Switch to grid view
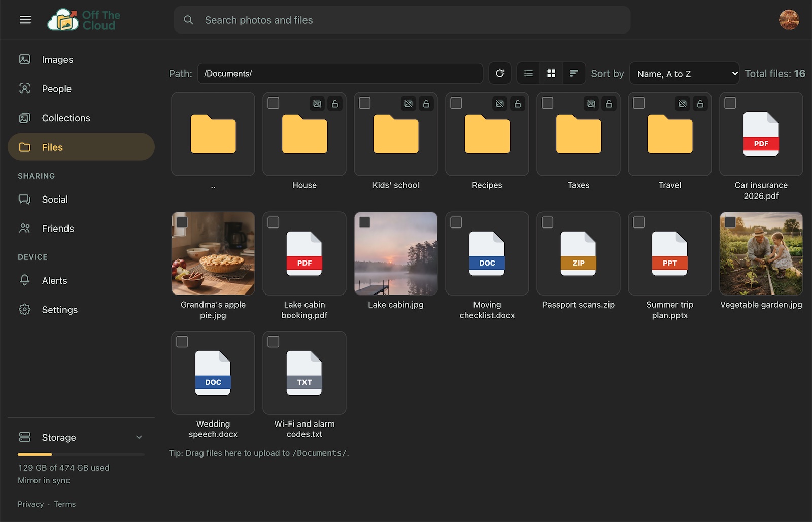 551,73
